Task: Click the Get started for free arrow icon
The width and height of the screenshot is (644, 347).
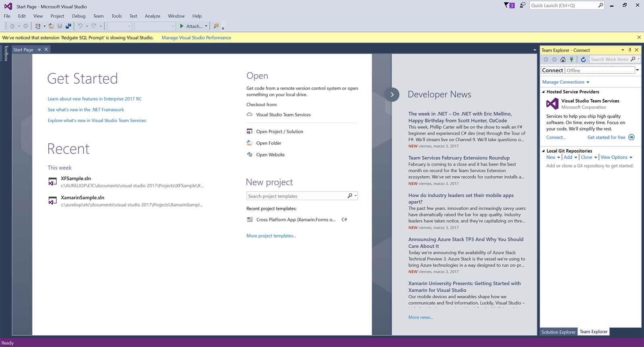Action: tap(632, 137)
